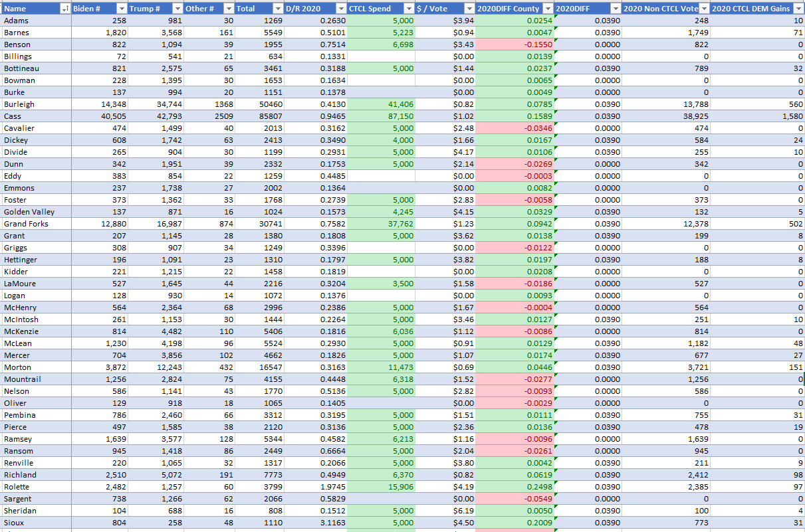Select the Mountrail county name cell
This screenshot has width=805, height=532.
pyautogui.click(x=36, y=379)
